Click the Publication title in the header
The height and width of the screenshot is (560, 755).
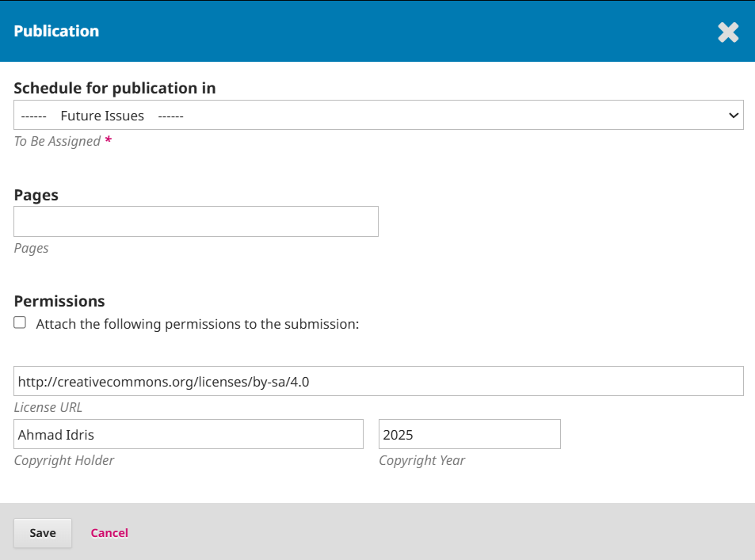click(x=56, y=32)
